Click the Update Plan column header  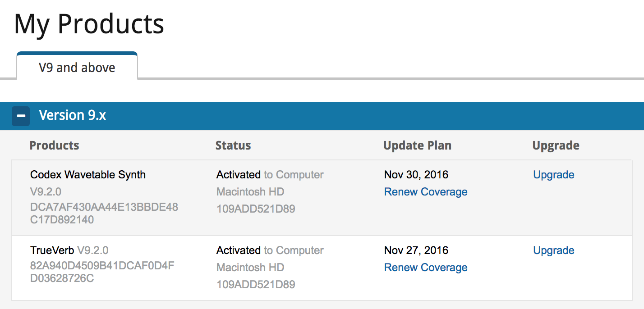417,145
